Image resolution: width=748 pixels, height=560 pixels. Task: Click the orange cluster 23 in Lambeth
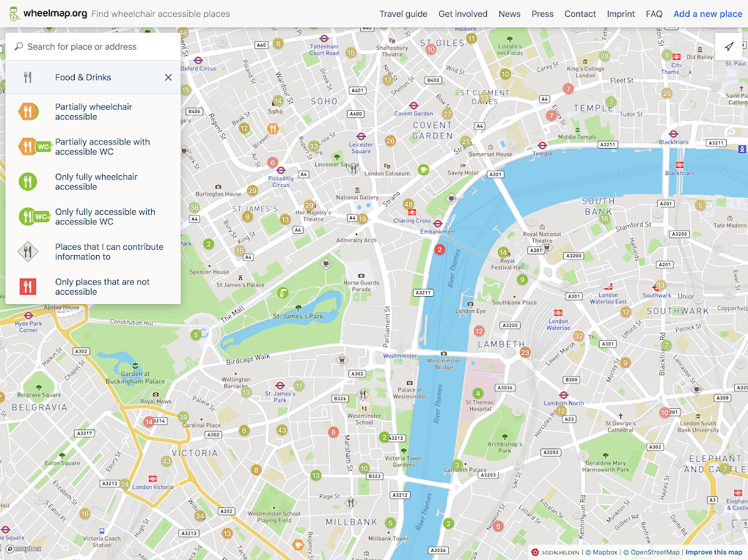point(525,353)
